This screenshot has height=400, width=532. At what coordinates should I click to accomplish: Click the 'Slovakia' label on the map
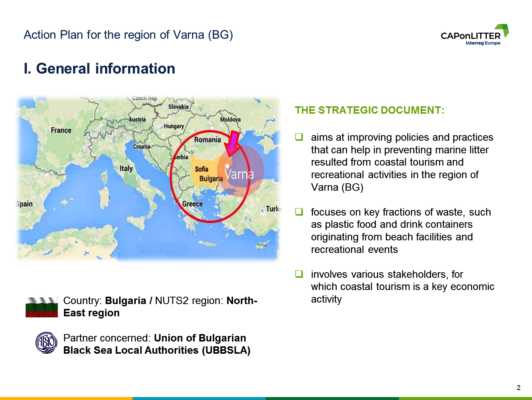pyautogui.click(x=178, y=107)
